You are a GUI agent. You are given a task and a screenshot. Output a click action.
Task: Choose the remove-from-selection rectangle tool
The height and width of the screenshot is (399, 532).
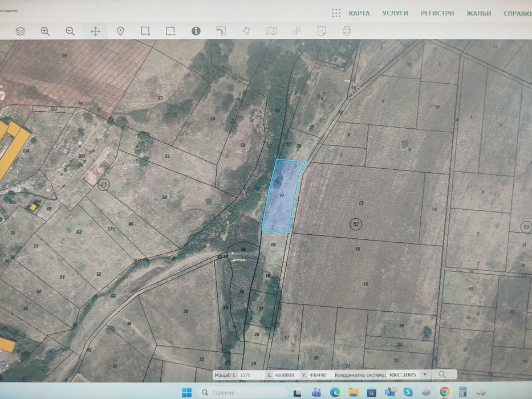click(x=170, y=31)
